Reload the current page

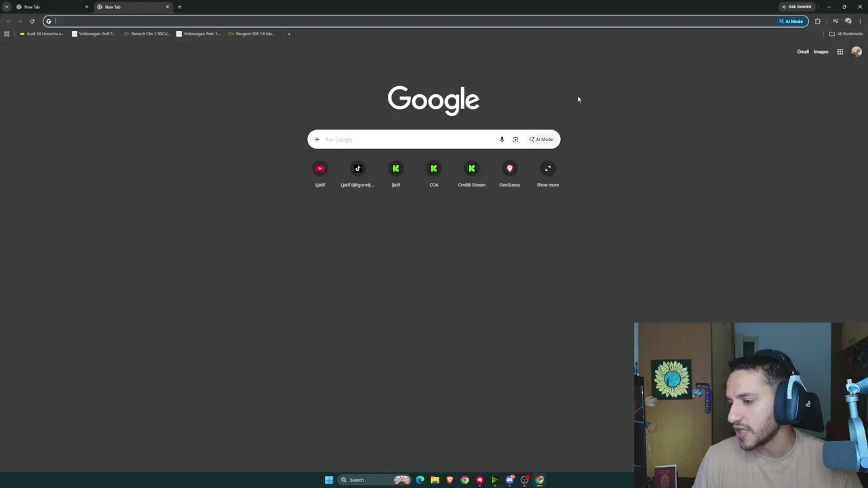tap(32, 21)
